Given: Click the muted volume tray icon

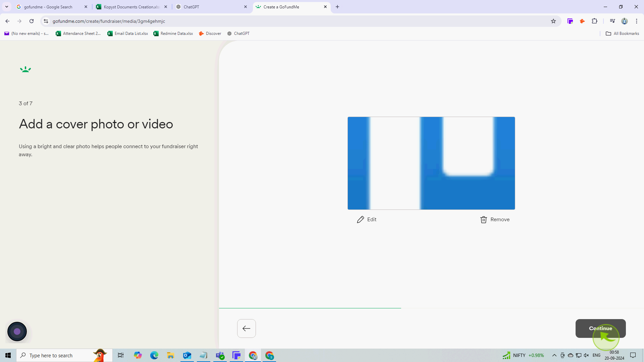Looking at the screenshot, I should 586,355.
